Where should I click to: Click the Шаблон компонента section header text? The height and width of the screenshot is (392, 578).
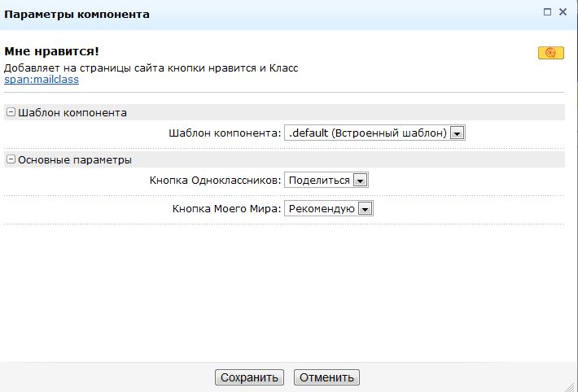(72, 112)
